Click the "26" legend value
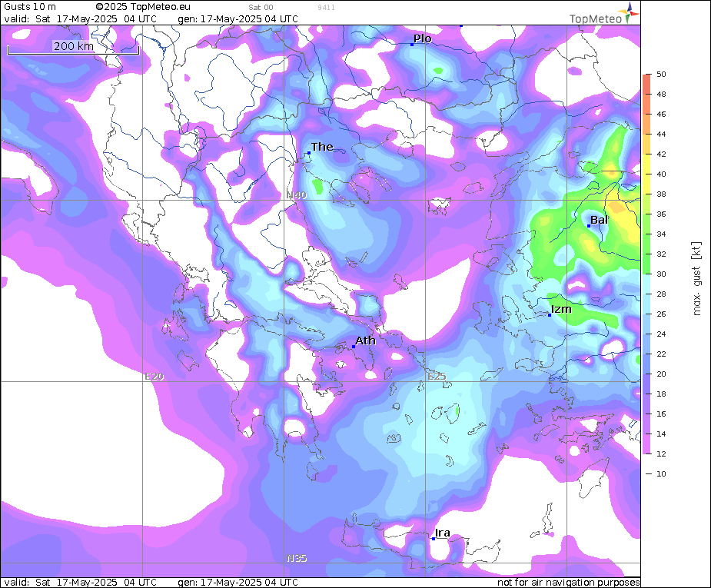 tap(662, 314)
